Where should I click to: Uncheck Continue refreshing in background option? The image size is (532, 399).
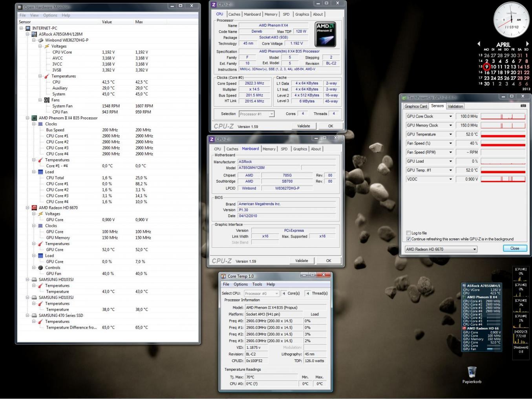tap(409, 239)
